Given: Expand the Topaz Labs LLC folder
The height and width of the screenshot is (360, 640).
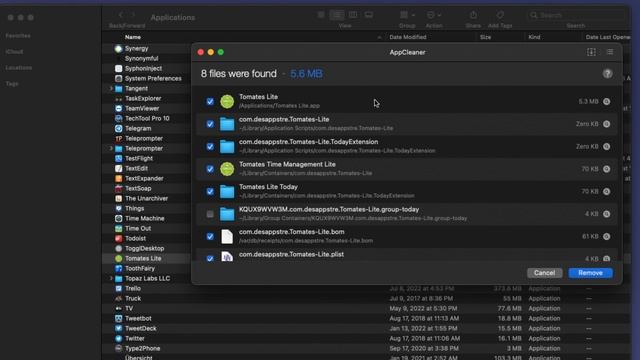Looking at the screenshot, I should tap(111, 278).
